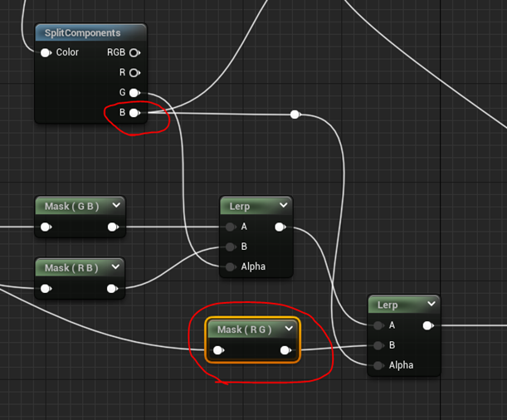
Task: Select the Mask (R G) node title bar
Action: pyautogui.click(x=252, y=330)
